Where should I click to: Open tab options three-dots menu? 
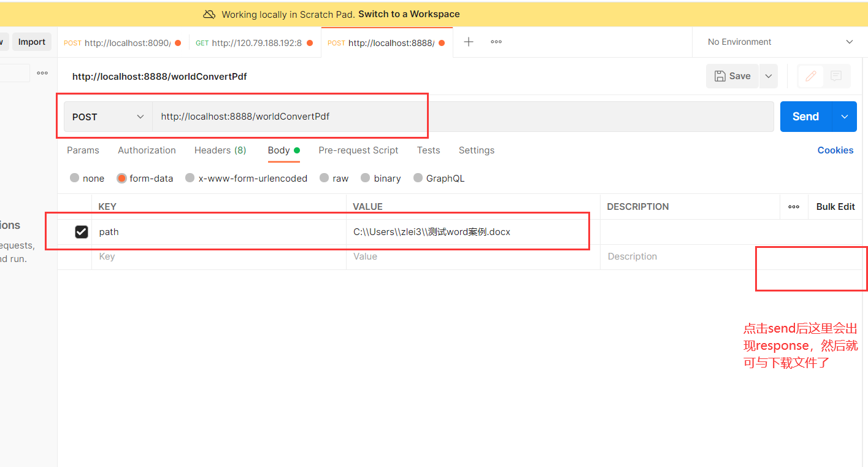pyautogui.click(x=496, y=42)
